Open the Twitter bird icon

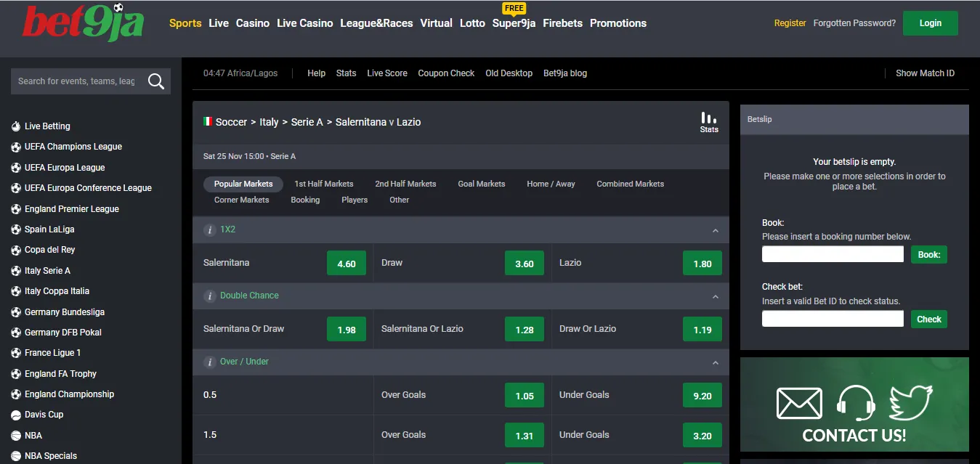click(910, 402)
